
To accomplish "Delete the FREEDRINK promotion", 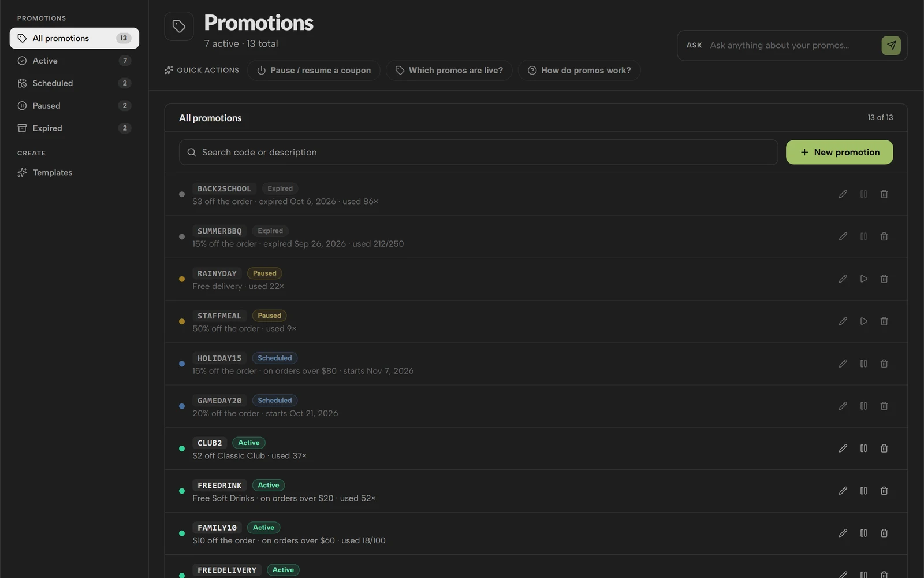I will (884, 491).
